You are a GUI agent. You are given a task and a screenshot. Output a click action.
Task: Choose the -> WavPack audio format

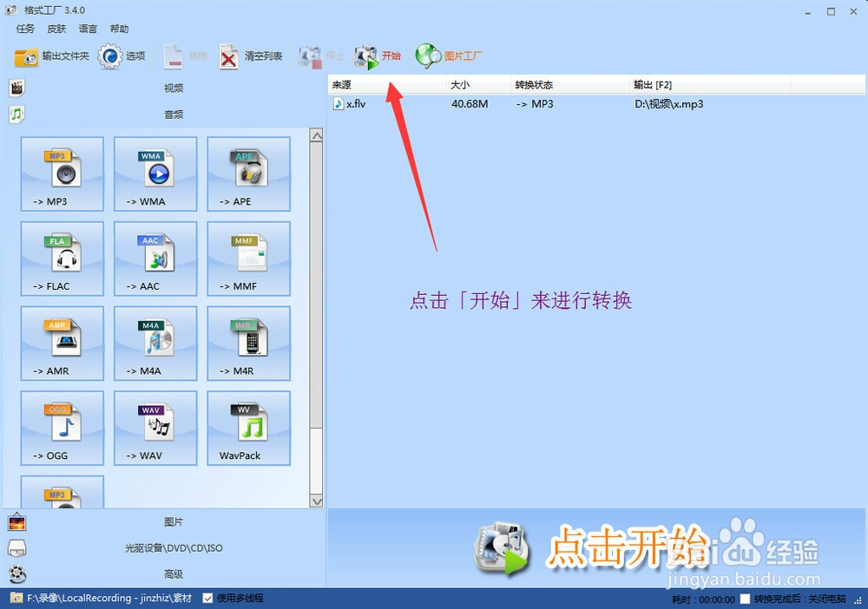[x=248, y=427]
